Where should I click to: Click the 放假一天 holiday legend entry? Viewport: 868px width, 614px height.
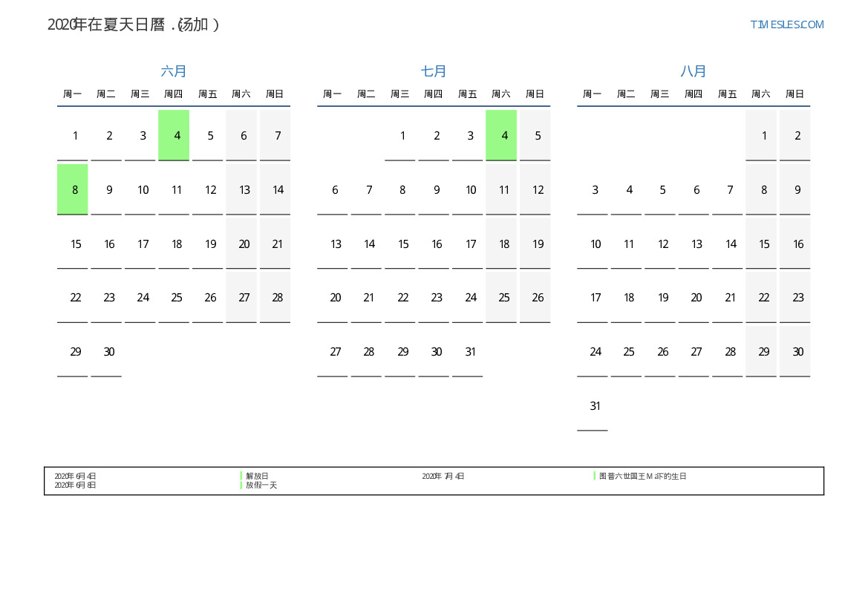coord(261,485)
